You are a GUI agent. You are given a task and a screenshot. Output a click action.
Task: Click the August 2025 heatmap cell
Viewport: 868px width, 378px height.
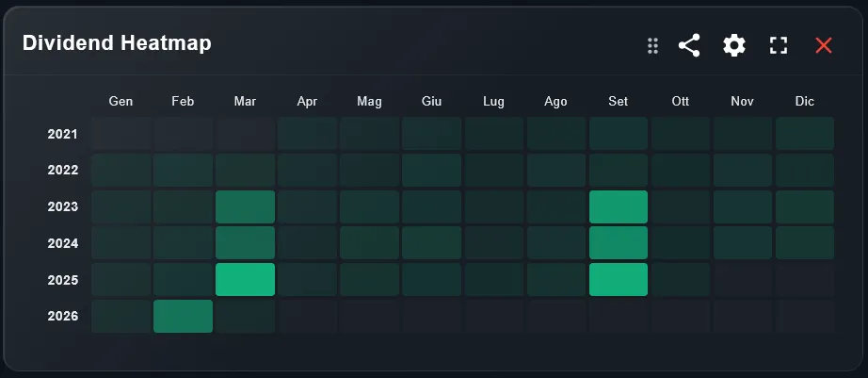click(x=556, y=279)
